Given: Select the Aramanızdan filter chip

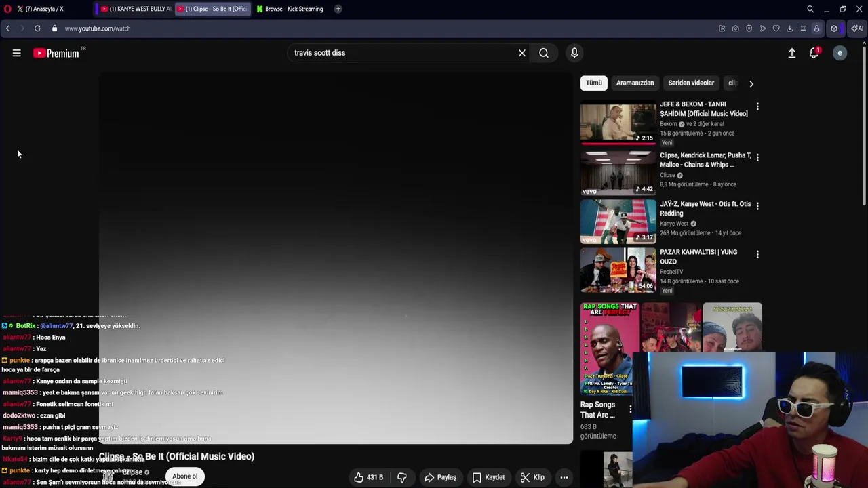Looking at the screenshot, I should [635, 83].
